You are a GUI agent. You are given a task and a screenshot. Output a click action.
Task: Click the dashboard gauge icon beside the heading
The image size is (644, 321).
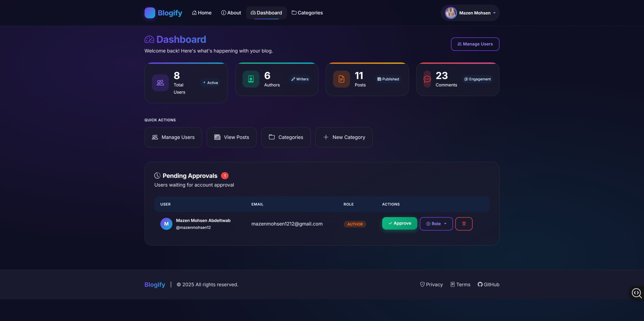(x=149, y=39)
